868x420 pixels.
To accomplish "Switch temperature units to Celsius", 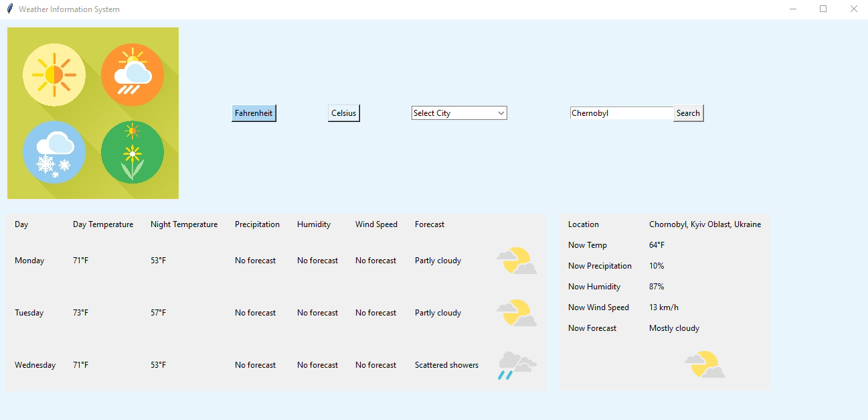I will pos(344,113).
